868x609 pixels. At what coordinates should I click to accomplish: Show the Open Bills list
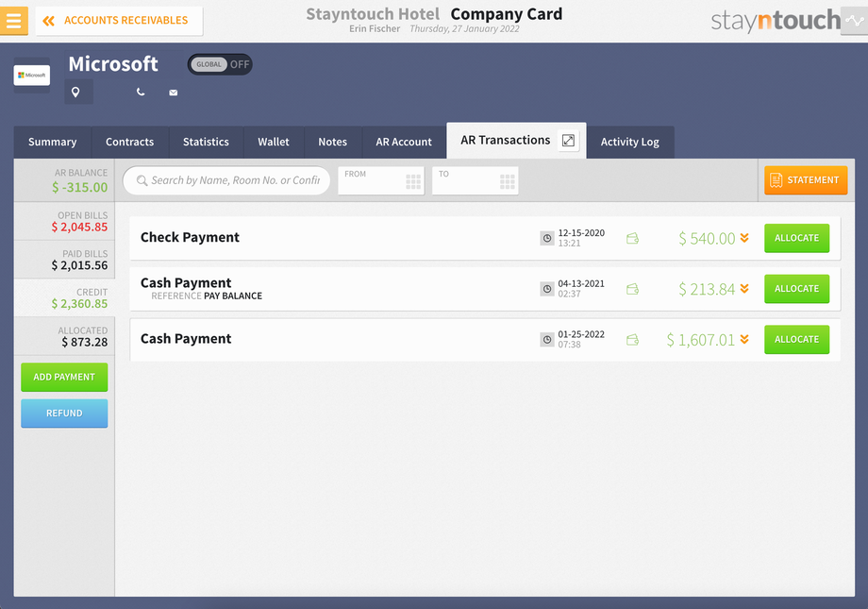pyautogui.click(x=64, y=221)
